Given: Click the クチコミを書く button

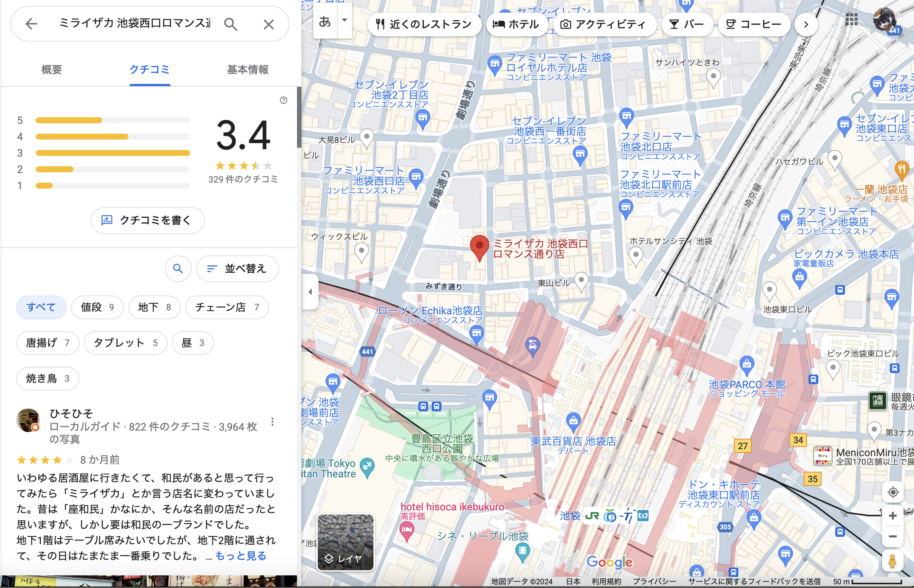Looking at the screenshot, I should point(147,220).
